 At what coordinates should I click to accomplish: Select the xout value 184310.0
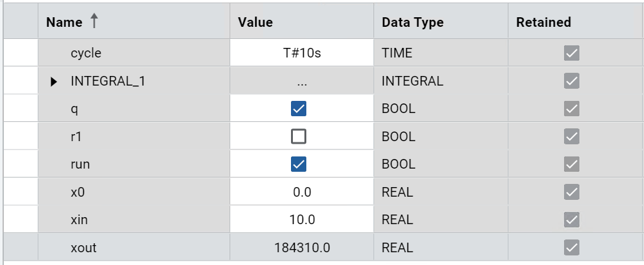(x=302, y=247)
